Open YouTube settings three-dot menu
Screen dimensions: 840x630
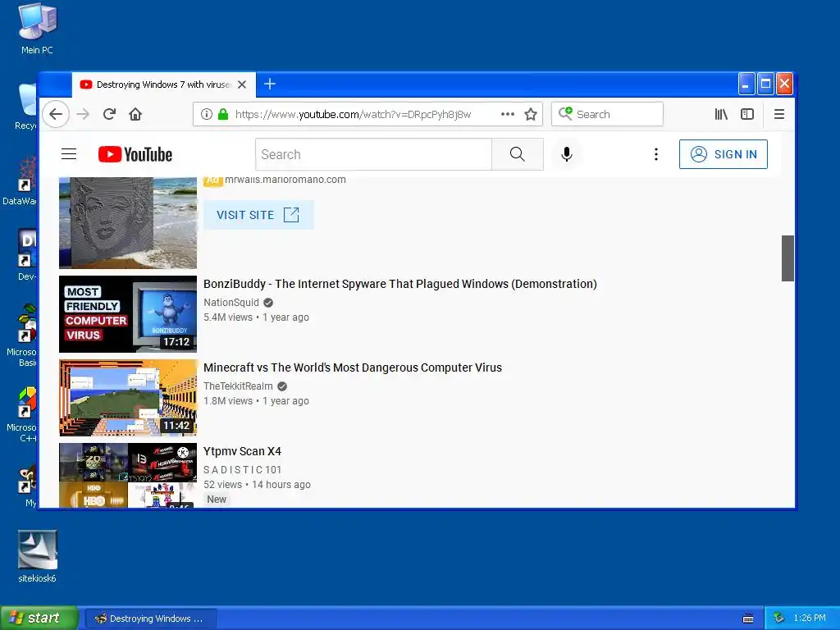click(x=655, y=154)
